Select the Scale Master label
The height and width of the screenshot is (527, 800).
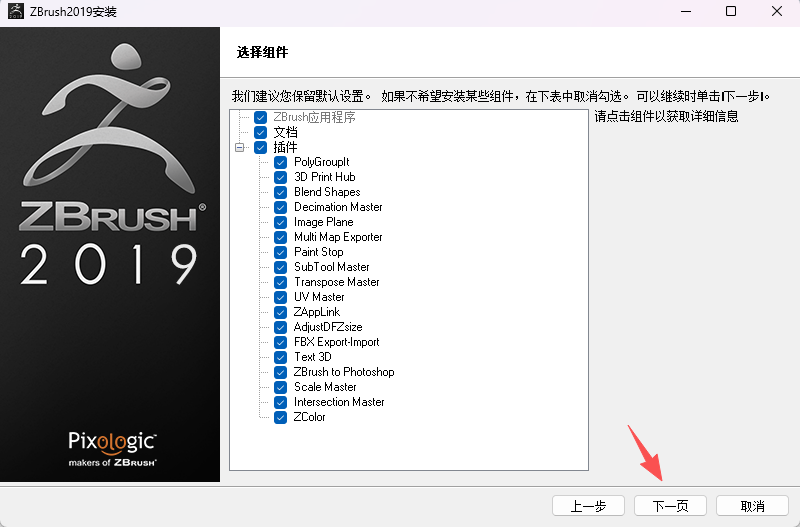click(325, 387)
